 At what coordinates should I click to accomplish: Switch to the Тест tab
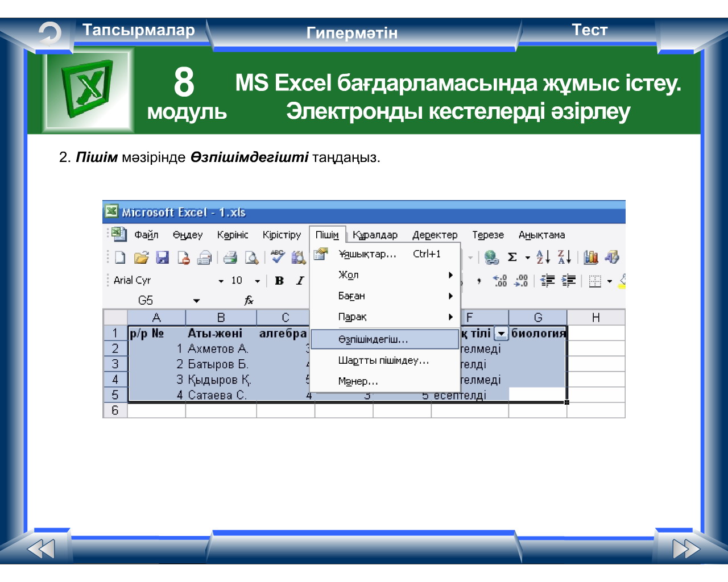(589, 30)
